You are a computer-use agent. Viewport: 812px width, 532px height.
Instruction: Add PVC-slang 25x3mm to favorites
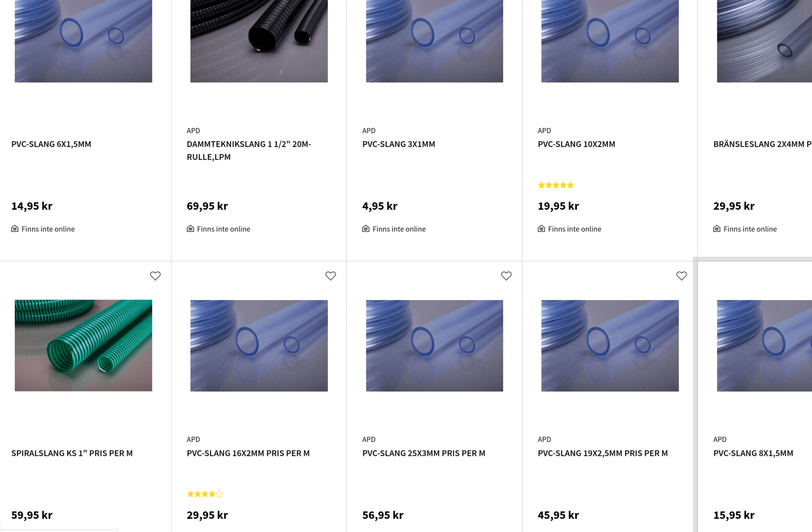(x=506, y=276)
